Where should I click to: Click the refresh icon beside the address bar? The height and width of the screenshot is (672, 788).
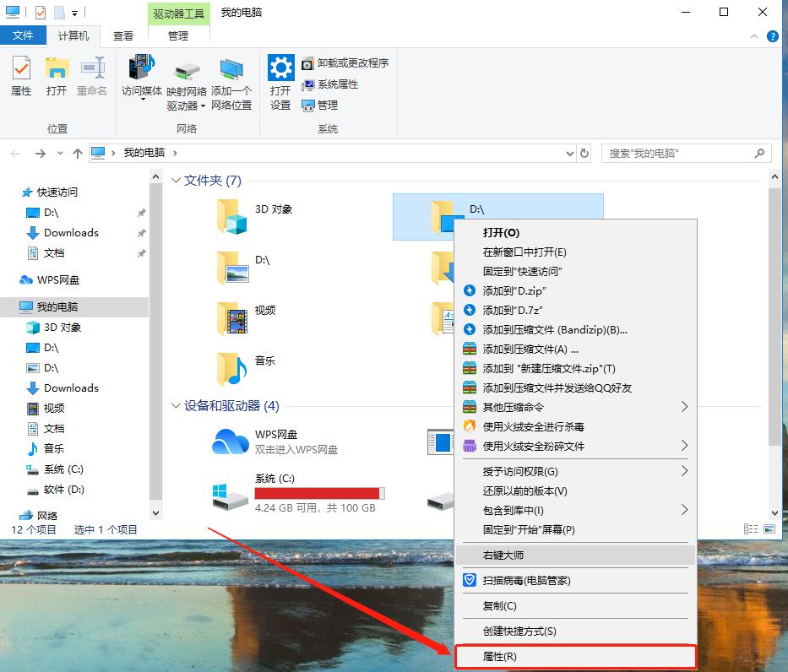pos(585,153)
